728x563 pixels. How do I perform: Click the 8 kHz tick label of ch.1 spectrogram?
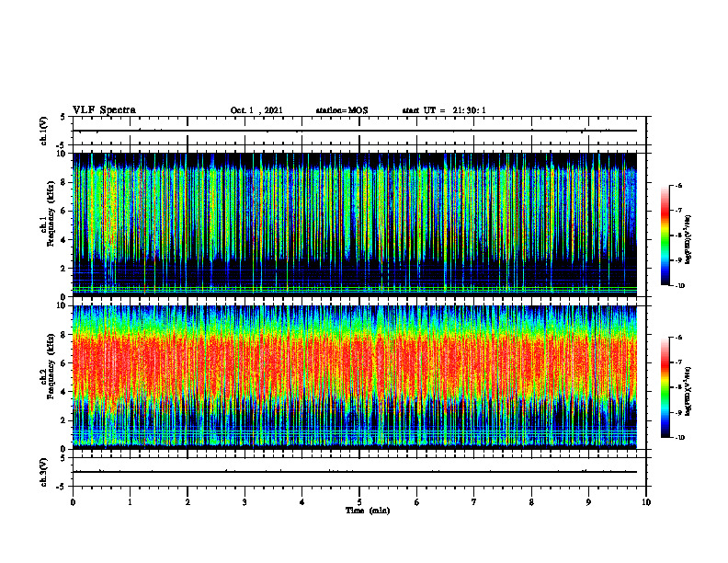pos(63,182)
